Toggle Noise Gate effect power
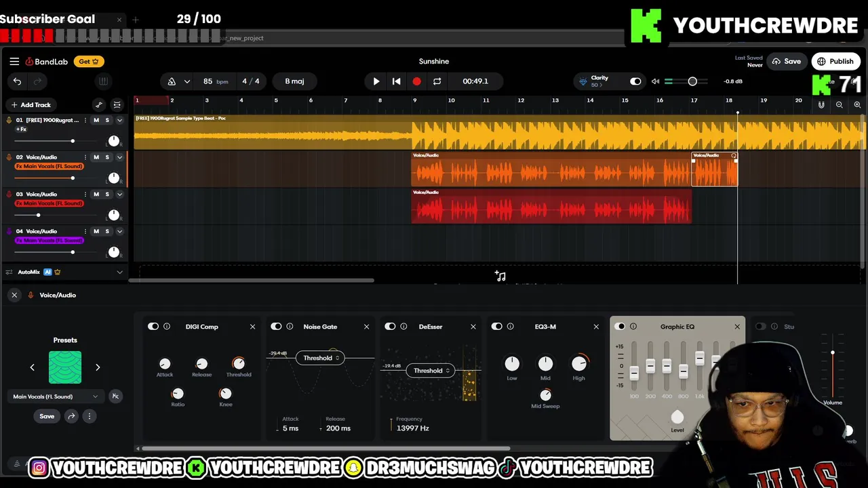 pyautogui.click(x=276, y=327)
